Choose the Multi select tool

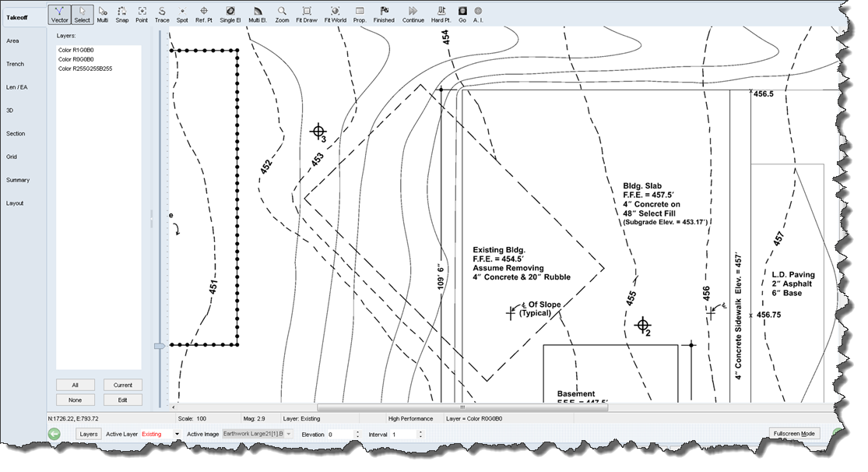103,14
